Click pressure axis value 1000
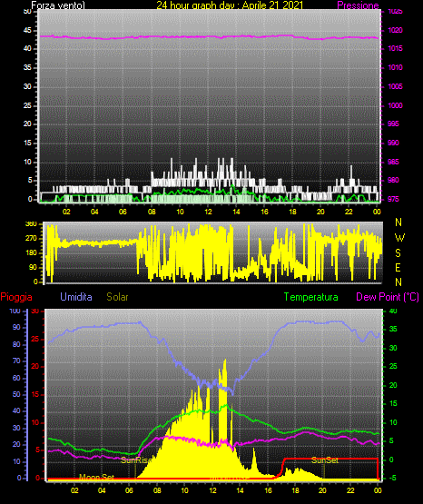The height and width of the screenshot is (504, 423). point(395,105)
